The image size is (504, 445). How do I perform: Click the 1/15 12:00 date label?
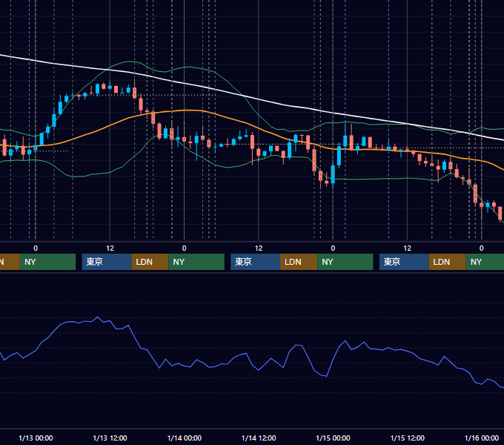(x=407, y=438)
